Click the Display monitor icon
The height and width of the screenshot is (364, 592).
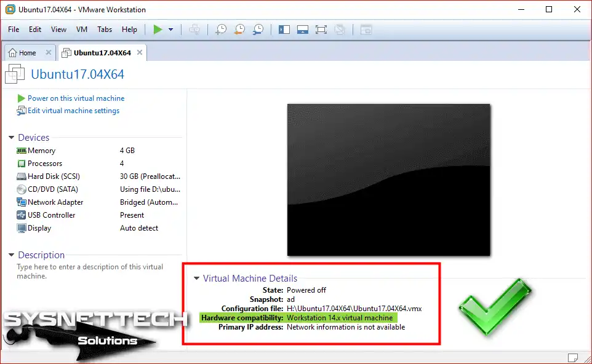click(x=22, y=228)
